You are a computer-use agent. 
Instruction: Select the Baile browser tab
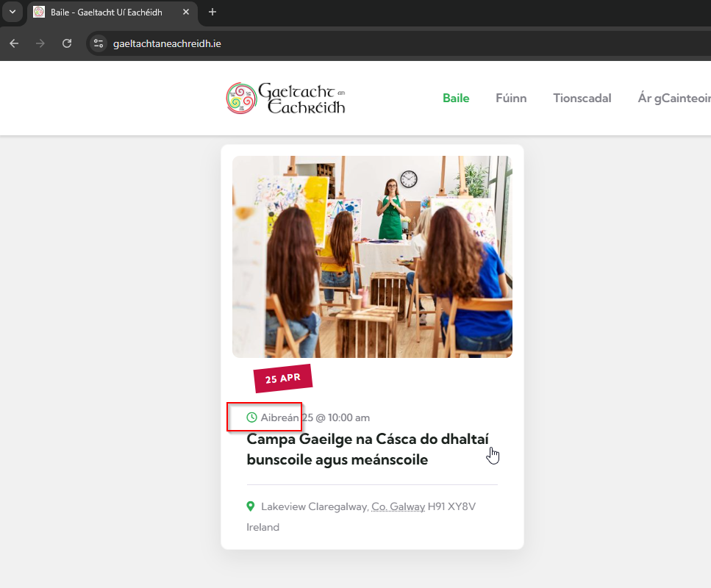pos(105,12)
